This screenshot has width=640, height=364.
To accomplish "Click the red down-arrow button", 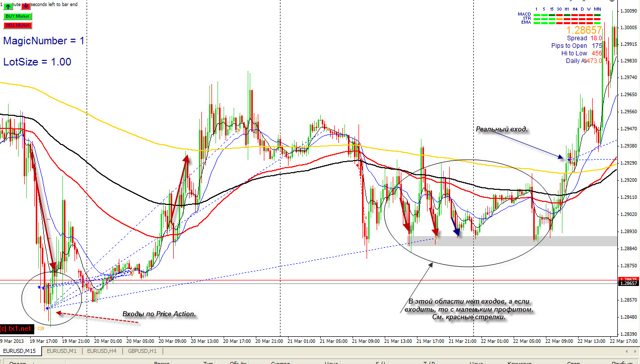I will [x=26, y=6].
